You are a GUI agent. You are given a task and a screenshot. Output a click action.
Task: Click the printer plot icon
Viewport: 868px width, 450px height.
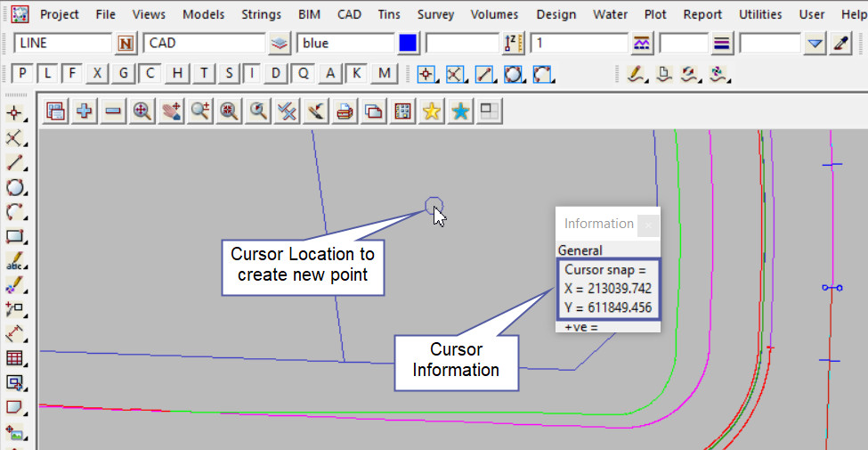click(345, 111)
